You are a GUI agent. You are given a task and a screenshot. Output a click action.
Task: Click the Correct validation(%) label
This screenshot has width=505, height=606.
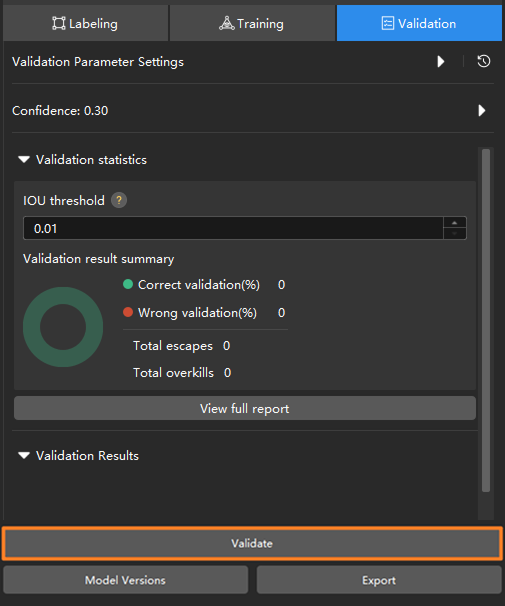(x=199, y=285)
